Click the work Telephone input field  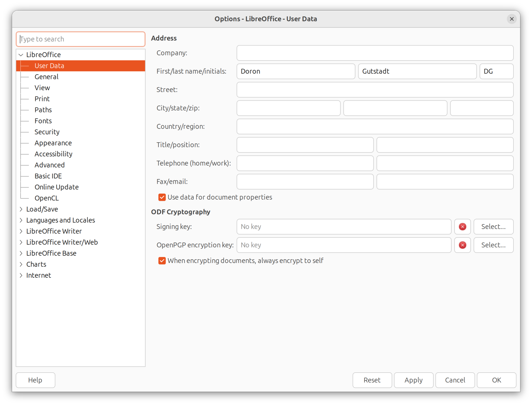[445, 163]
